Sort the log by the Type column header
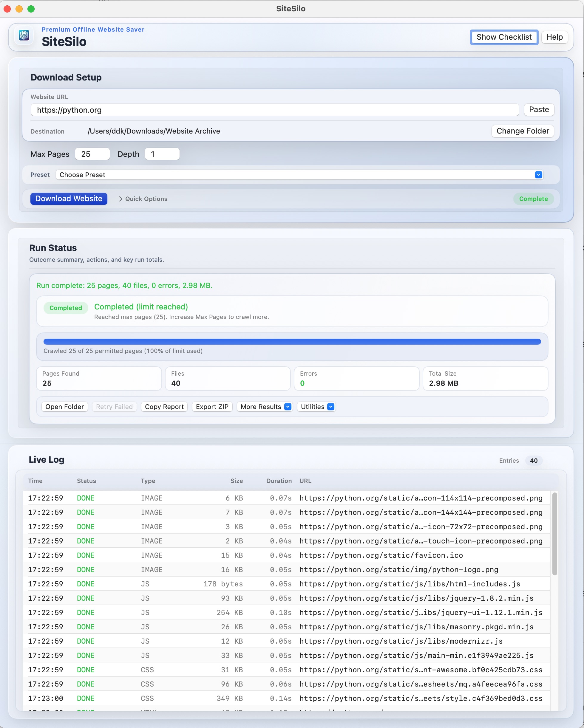This screenshot has height=728, width=584. 148,481
